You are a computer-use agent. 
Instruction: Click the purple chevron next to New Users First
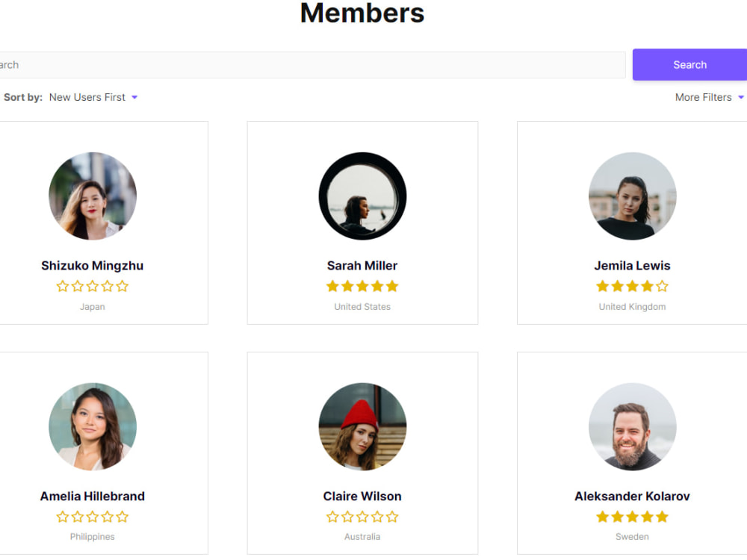(x=134, y=97)
